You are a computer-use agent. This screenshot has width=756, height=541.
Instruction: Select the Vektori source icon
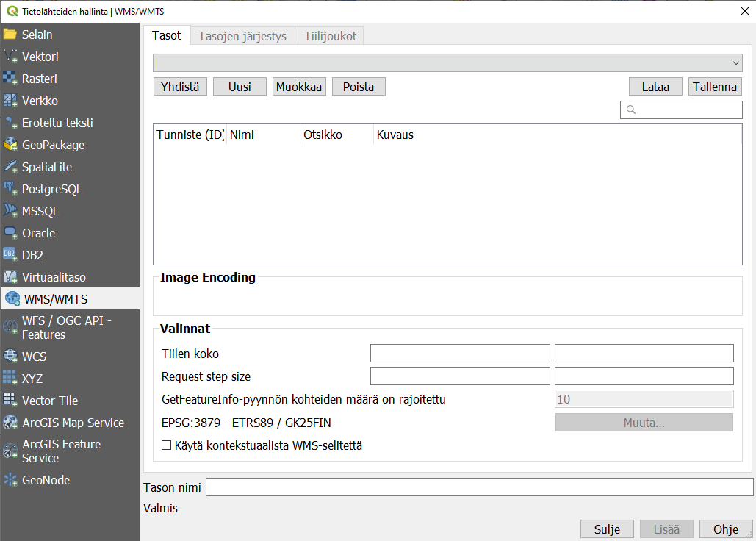point(10,57)
